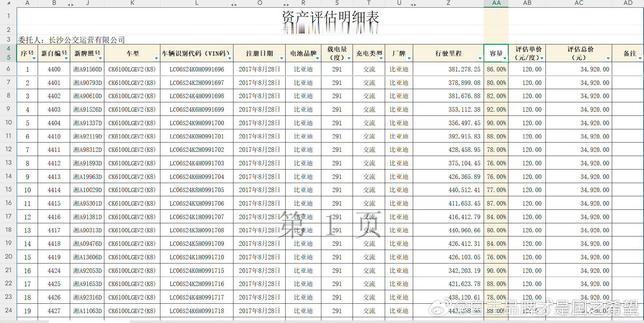Select row 23 header
The width and height of the screenshot is (644, 323).
tap(8, 297)
